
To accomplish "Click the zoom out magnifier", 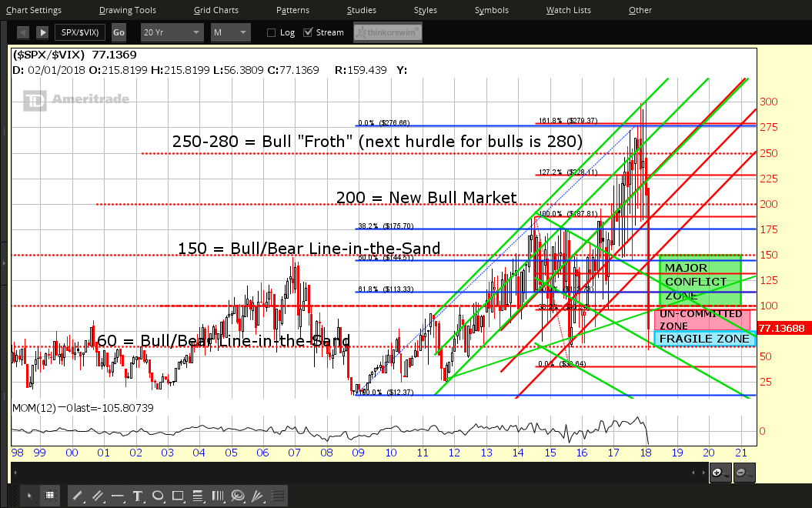I will point(743,473).
